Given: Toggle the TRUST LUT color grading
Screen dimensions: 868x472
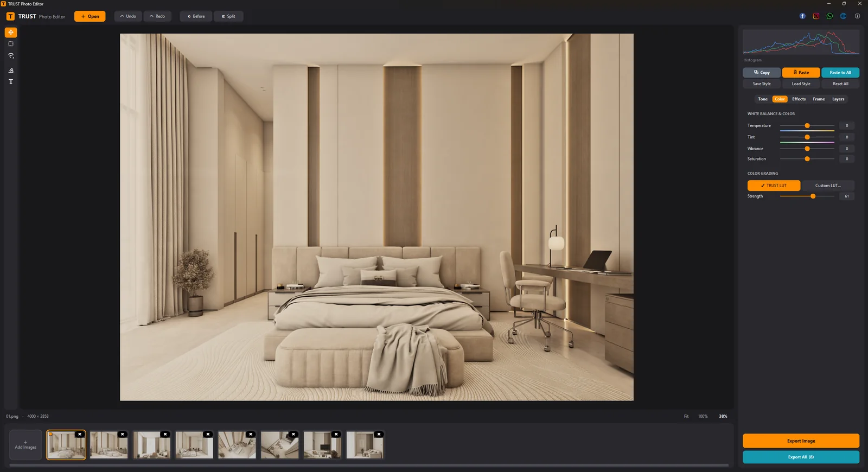Looking at the screenshot, I should pos(774,186).
